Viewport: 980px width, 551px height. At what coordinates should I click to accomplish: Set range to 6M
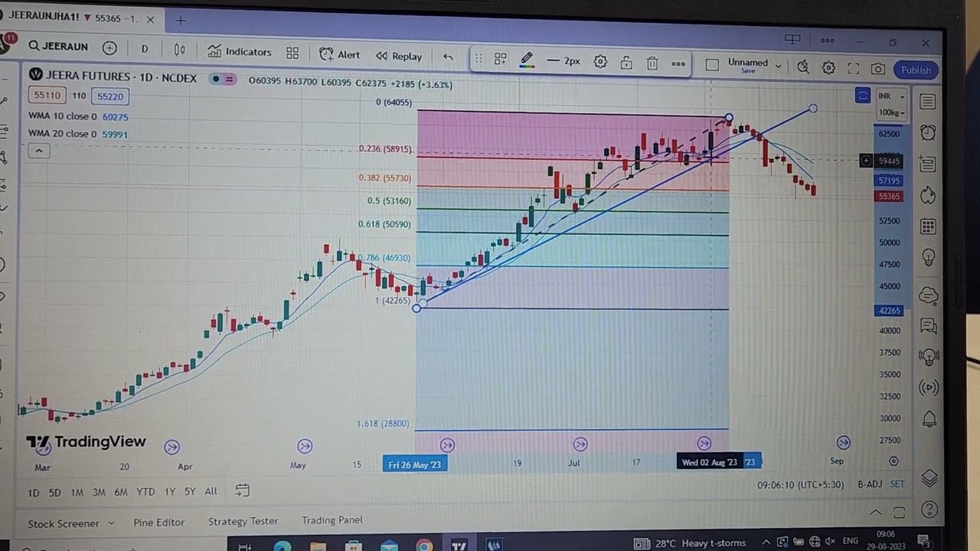(121, 492)
